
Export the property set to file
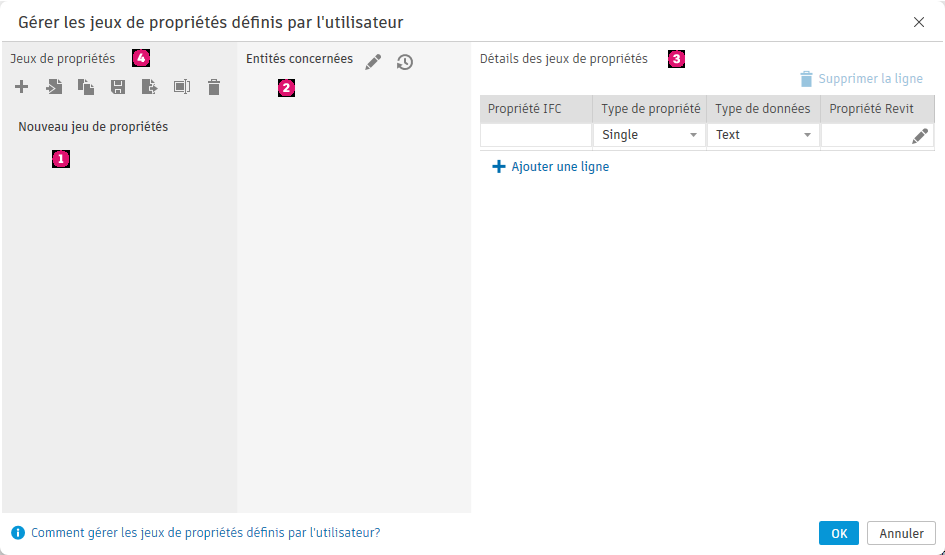coord(149,87)
